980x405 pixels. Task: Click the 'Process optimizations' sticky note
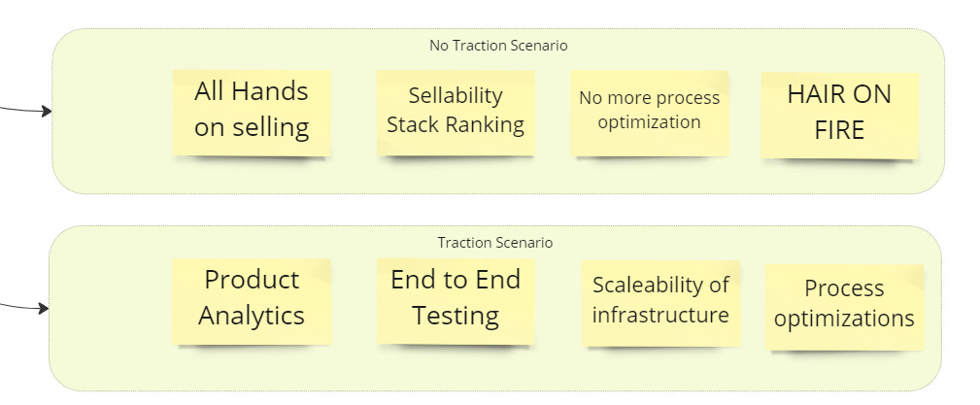[844, 307]
